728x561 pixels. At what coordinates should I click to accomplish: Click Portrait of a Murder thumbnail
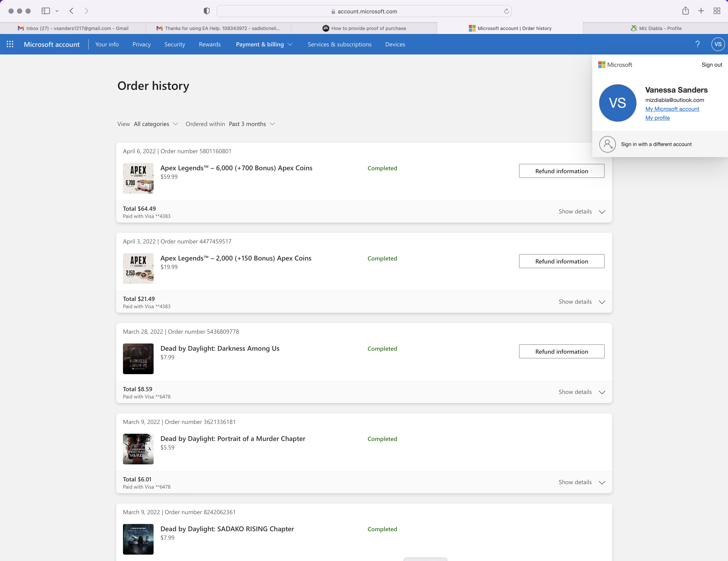tap(138, 449)
